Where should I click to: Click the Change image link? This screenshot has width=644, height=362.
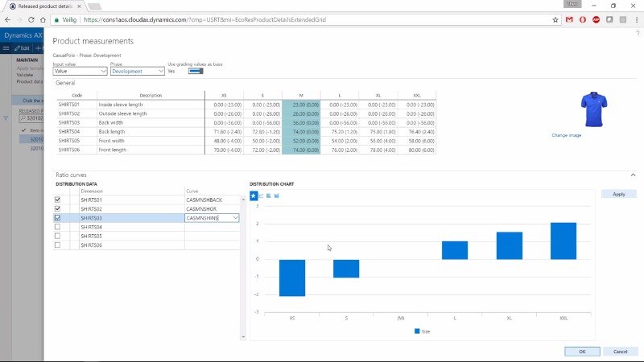click(x=567, y=135)
